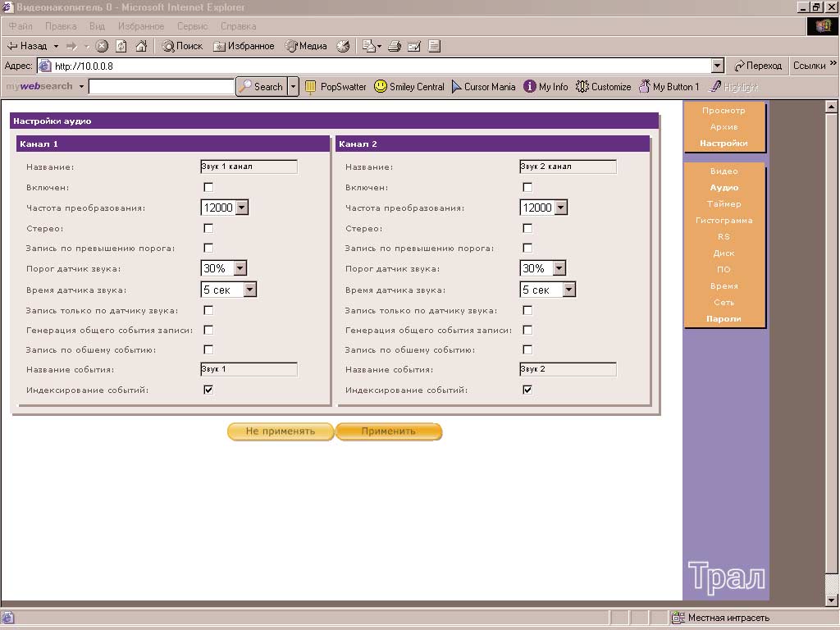Toggle the Стерео checkbox for Канал 2
Image resolution: width=840 pixels, height=630 pixels.
[x=527, y=228]
